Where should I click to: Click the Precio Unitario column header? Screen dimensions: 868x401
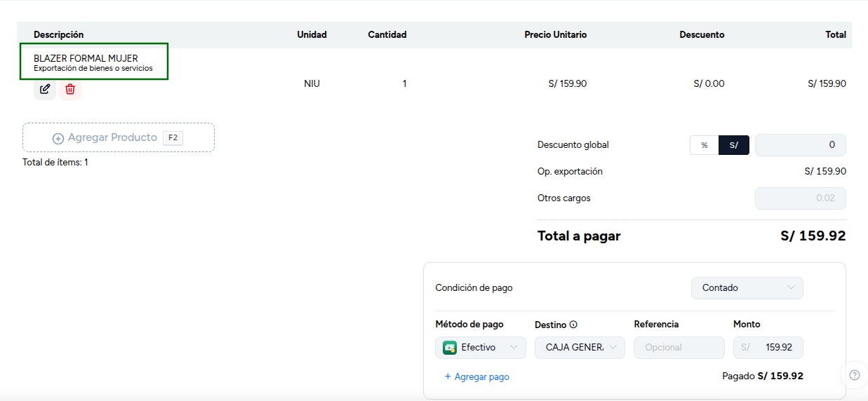556,34
